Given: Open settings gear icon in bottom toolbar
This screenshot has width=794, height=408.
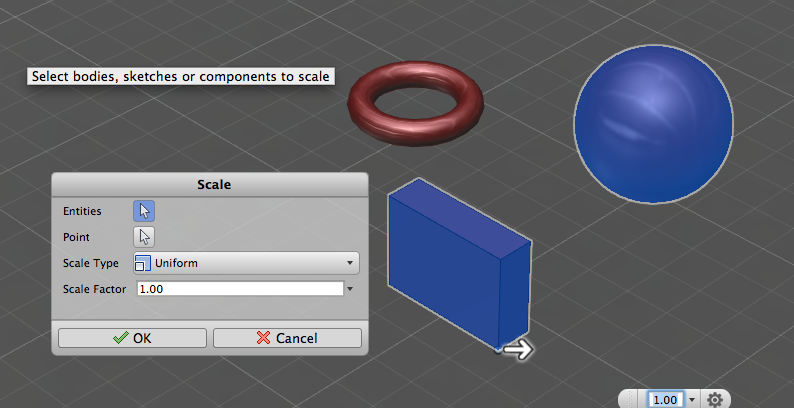Looking at the screenshot, I should coord(714,399).
